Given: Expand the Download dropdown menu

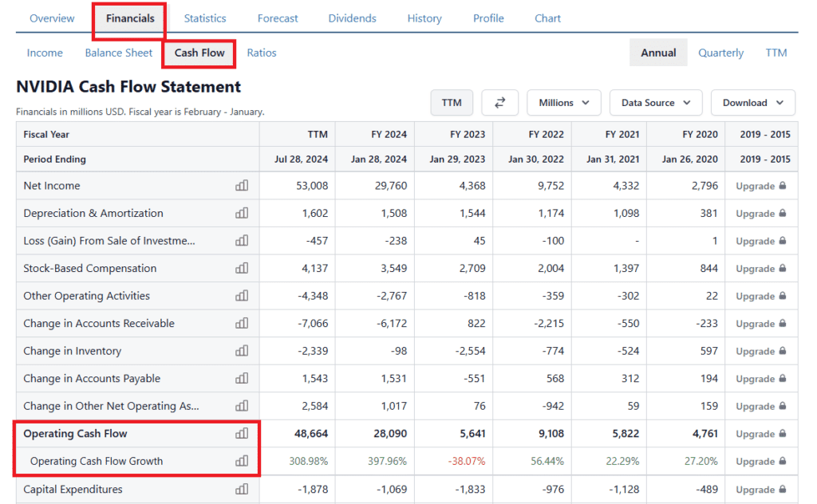Looking at the screenshot, I should click(752, 103).
